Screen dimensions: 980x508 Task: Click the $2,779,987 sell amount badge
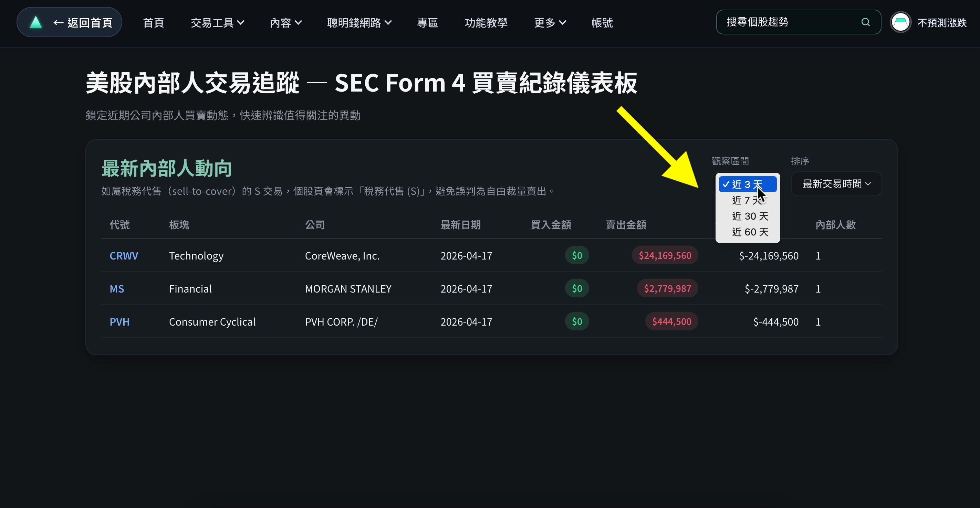(x=668, y=288)
